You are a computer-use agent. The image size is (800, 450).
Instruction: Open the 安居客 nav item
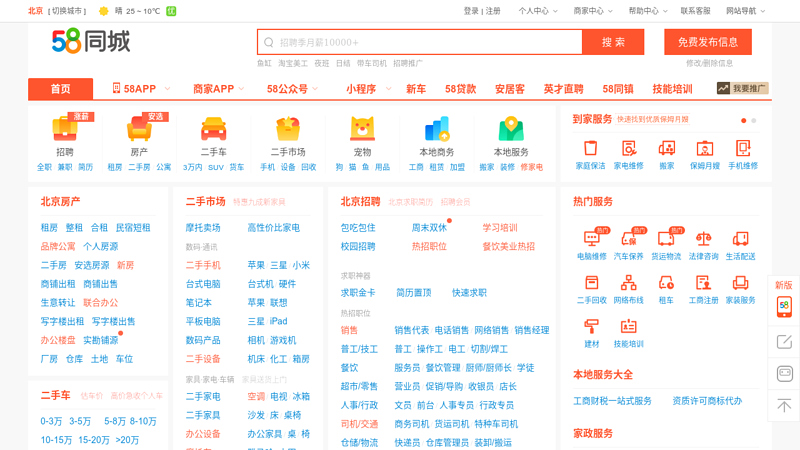tap(510, 89)
